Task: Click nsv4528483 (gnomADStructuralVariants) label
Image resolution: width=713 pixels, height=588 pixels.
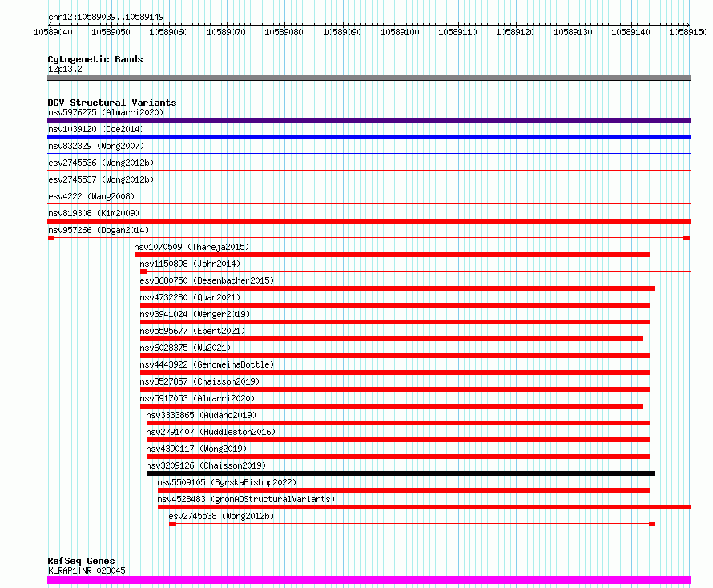Action: [246, 499]
